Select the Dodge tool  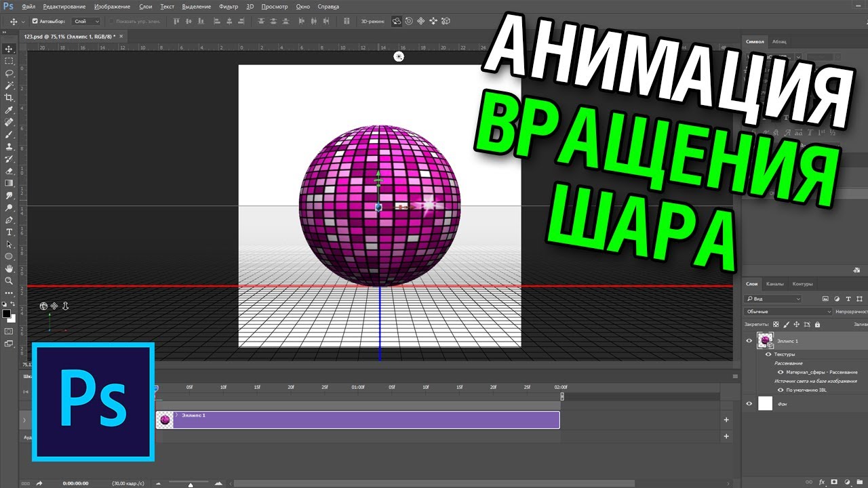click(9, 207)
